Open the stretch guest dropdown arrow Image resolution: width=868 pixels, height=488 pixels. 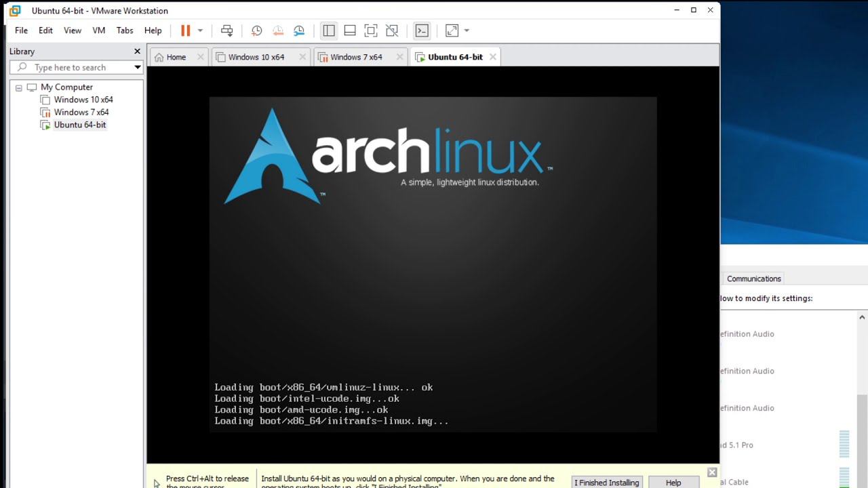point(467,30)
